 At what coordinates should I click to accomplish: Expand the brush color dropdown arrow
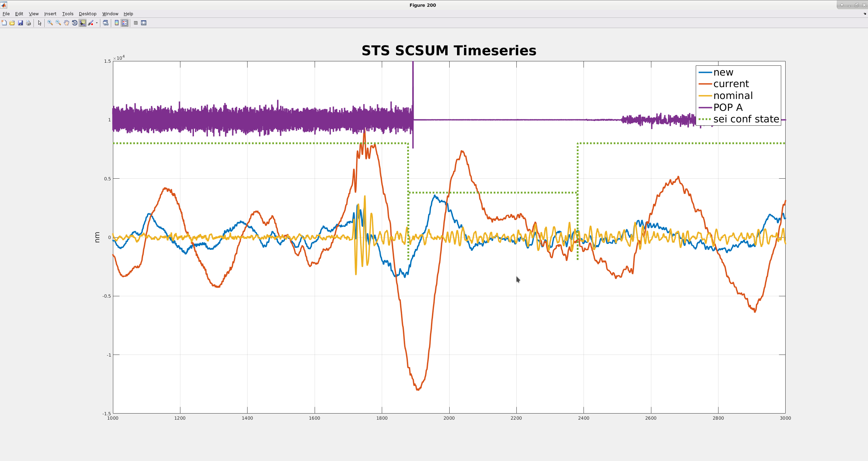(x=97, y=23)
